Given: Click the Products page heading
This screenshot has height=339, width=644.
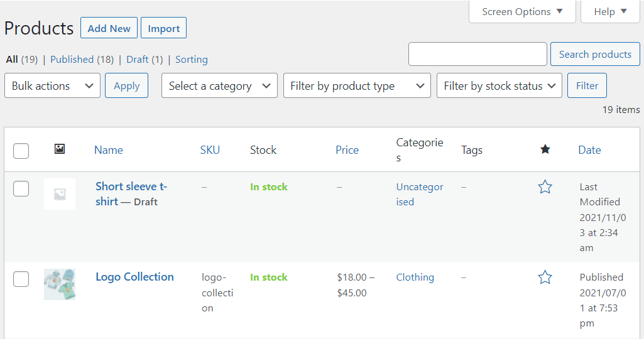Looking at the screenshot, I should coord(39,28).
